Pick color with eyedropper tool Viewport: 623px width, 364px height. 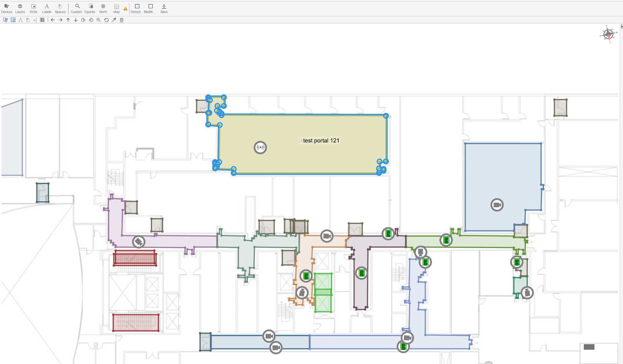click(114, 20)
